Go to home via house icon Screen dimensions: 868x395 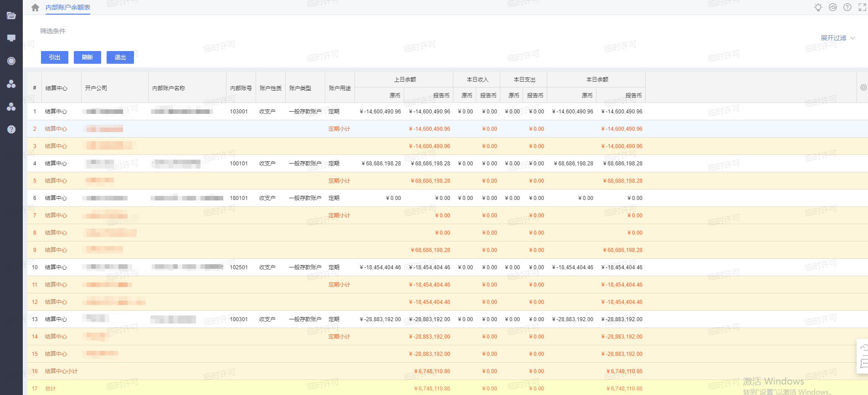coord(35,7)
